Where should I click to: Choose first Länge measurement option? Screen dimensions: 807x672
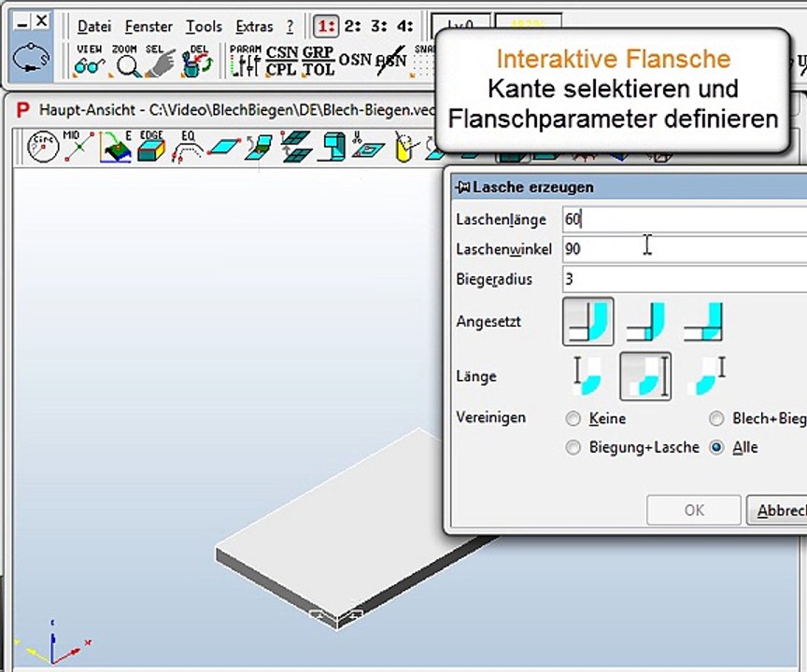pyautogui.click(x=588, y=376)
